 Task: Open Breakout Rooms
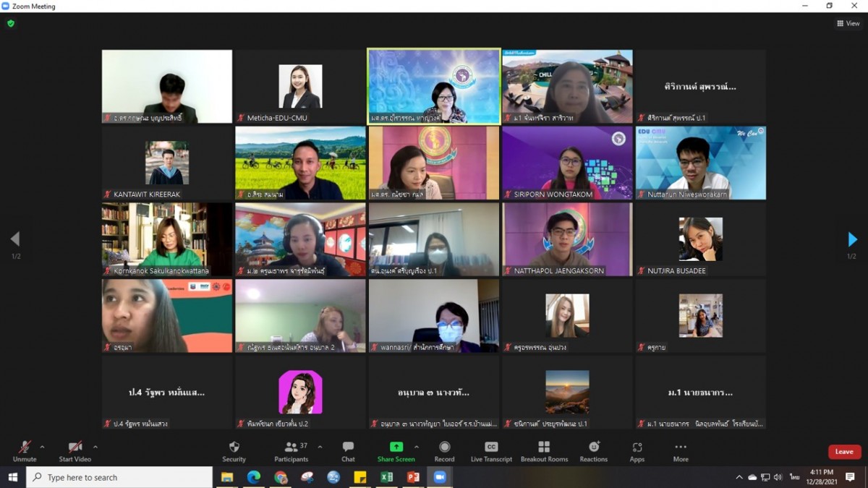point(544,451)
